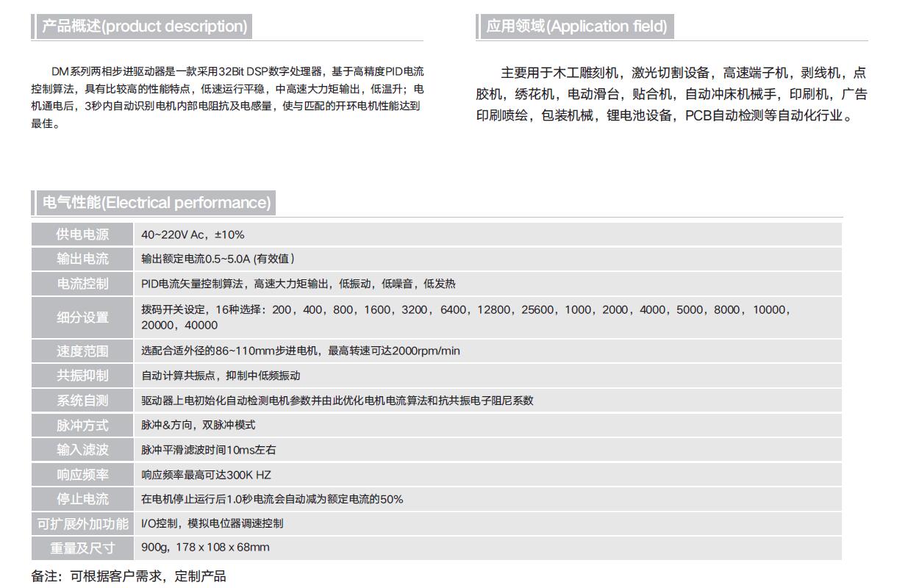Click the 应用领域(Application field) heading

(576, 26)
